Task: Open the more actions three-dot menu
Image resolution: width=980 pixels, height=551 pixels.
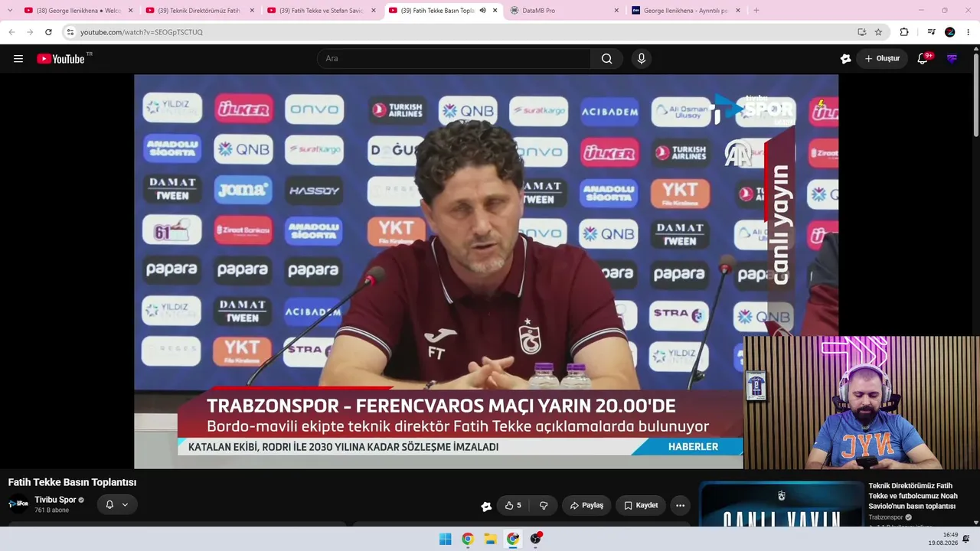Action: click(x=680, y=506)
